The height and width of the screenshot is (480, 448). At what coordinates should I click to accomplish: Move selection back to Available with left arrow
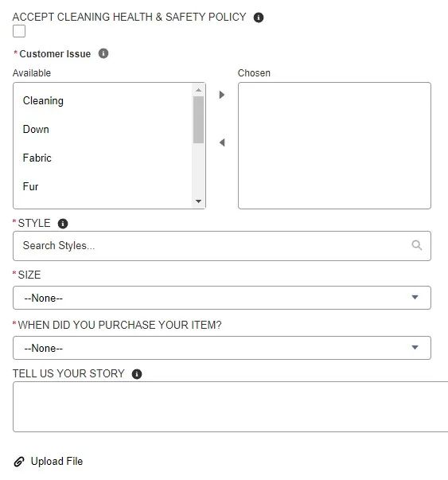[x=222, y=142]
